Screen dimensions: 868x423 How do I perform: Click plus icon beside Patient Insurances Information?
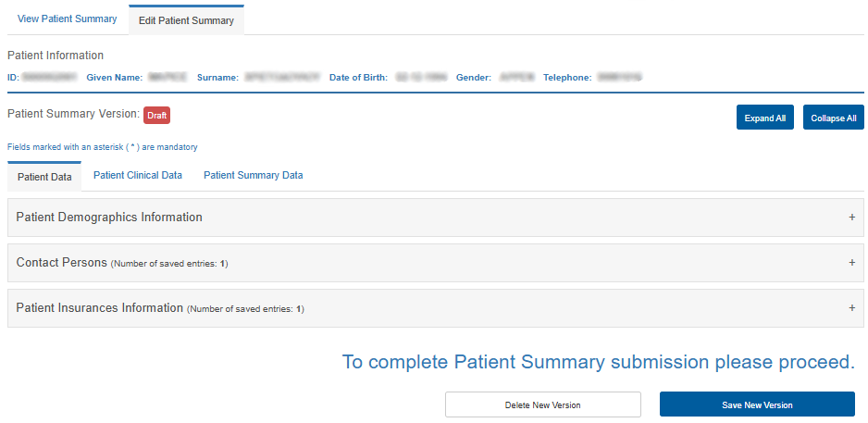[x=851, y=308]
